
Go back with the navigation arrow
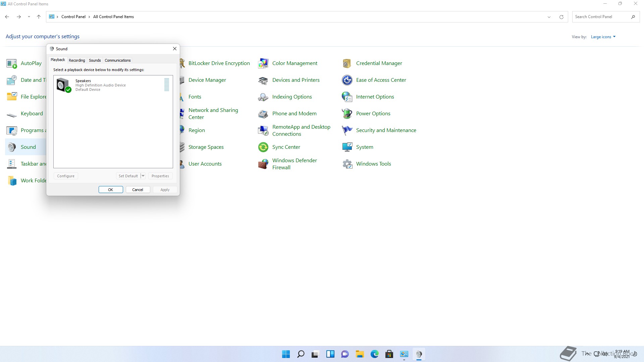(x=7, y=17)
